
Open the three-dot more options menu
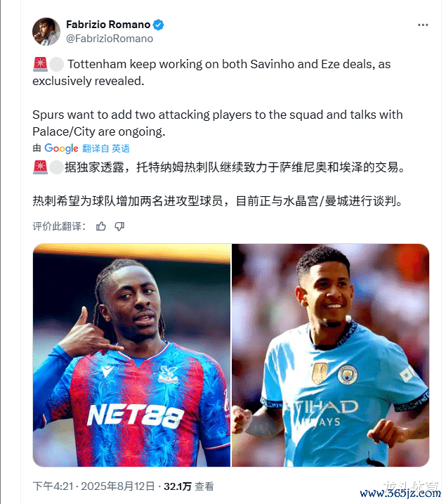point(423,25)
